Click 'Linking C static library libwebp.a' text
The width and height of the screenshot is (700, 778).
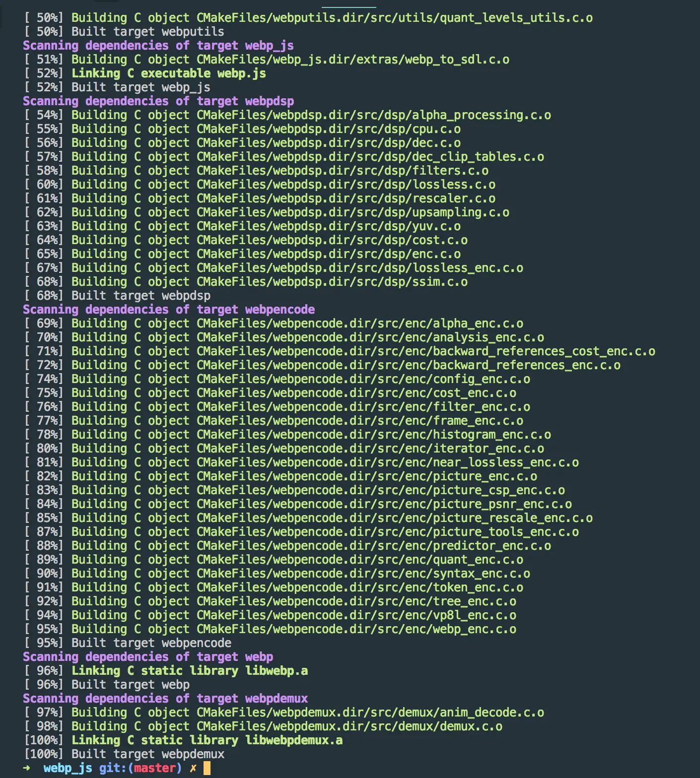tap(190, 671)
